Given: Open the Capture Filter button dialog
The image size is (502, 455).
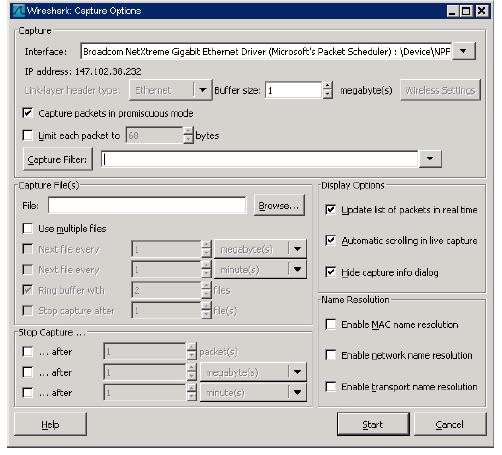Looking at the screenshot, I should 57,159.
